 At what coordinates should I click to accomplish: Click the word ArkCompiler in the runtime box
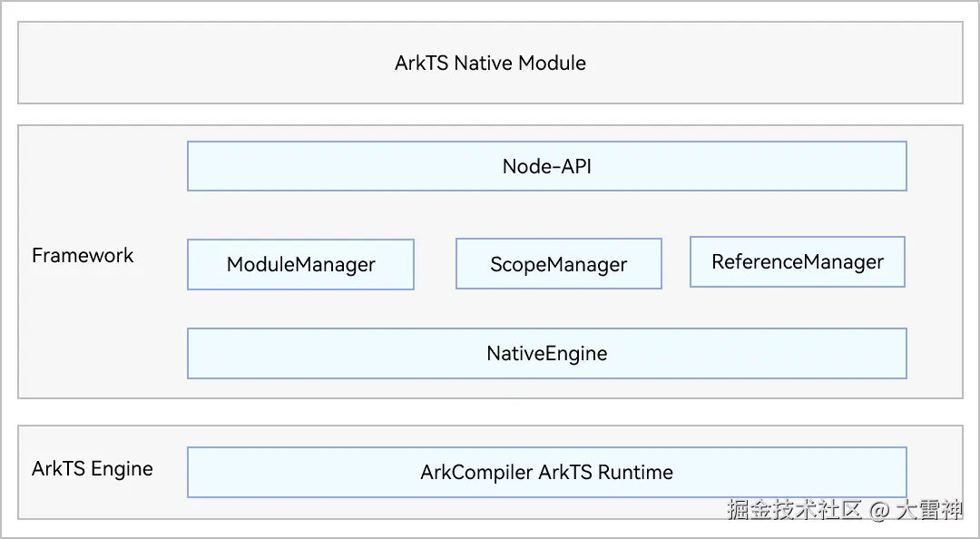(x=476, y=473)
